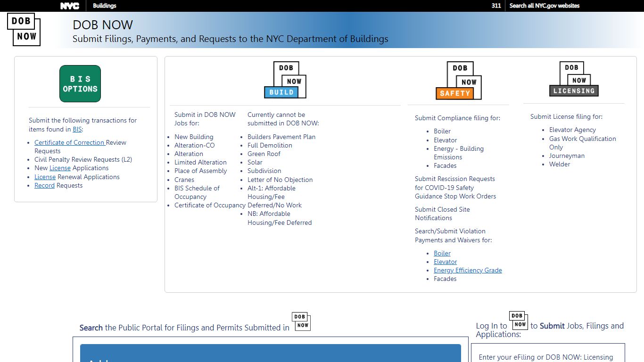Open the DOB NOW Licensing logo
This screenshot has height=362, width=644.
point(574,79)
